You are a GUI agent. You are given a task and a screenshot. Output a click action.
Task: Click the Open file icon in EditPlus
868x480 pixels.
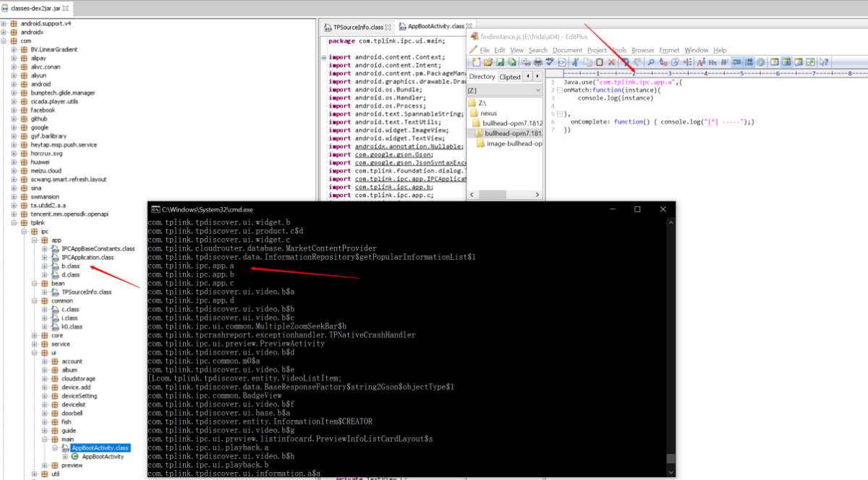click(488, 62)
